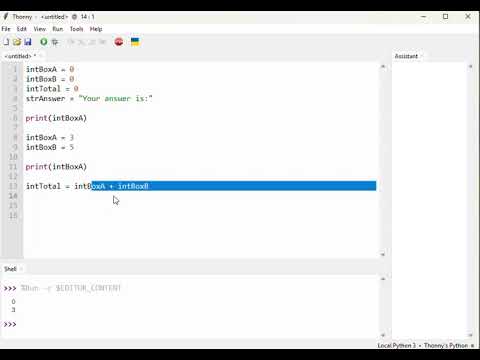Click the shell output value 3
The width and height of the screenshot is (480, 360).
click(13, 310)
